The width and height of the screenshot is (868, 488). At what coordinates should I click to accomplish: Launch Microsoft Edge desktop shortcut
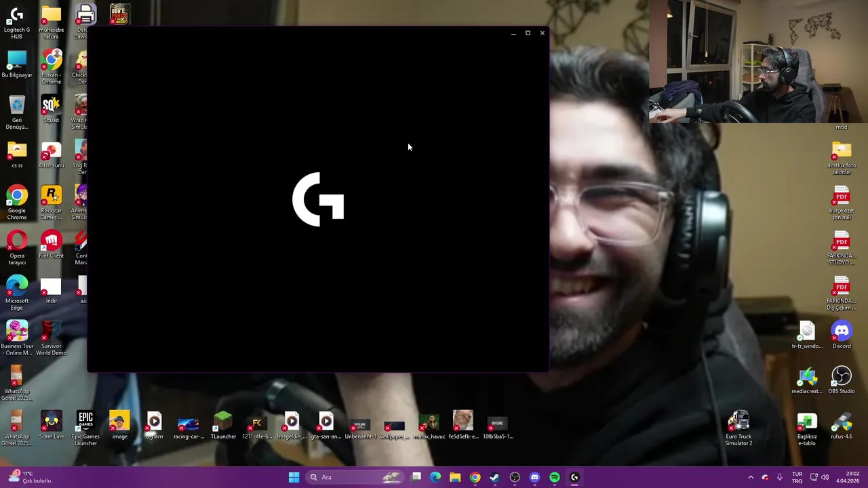tap(17, 293)
